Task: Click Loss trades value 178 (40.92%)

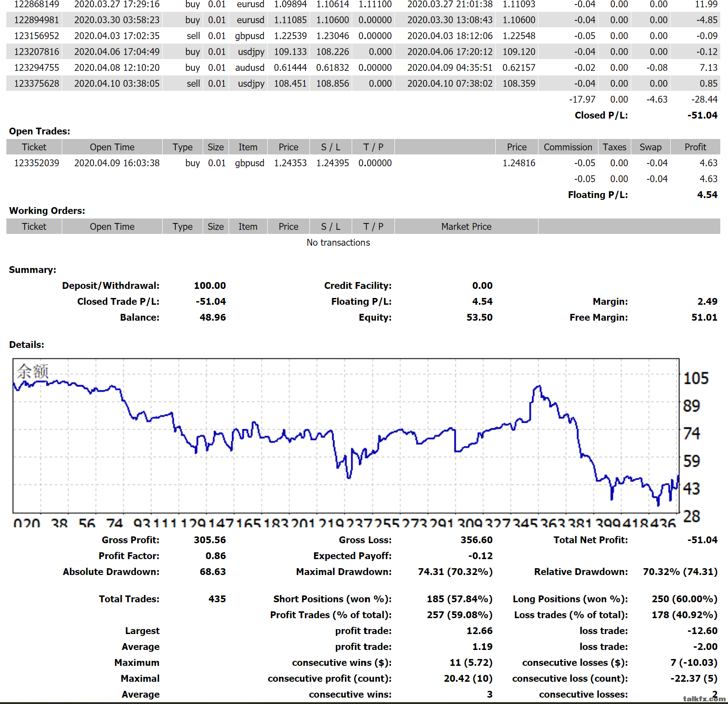Action: click(x=684, y=615)
